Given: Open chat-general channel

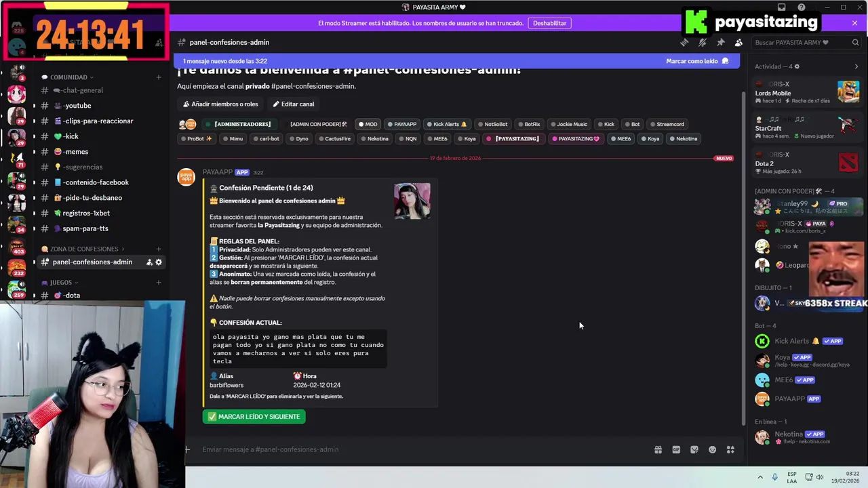Looking at the screenshot, I should click(x=100, y=90).
